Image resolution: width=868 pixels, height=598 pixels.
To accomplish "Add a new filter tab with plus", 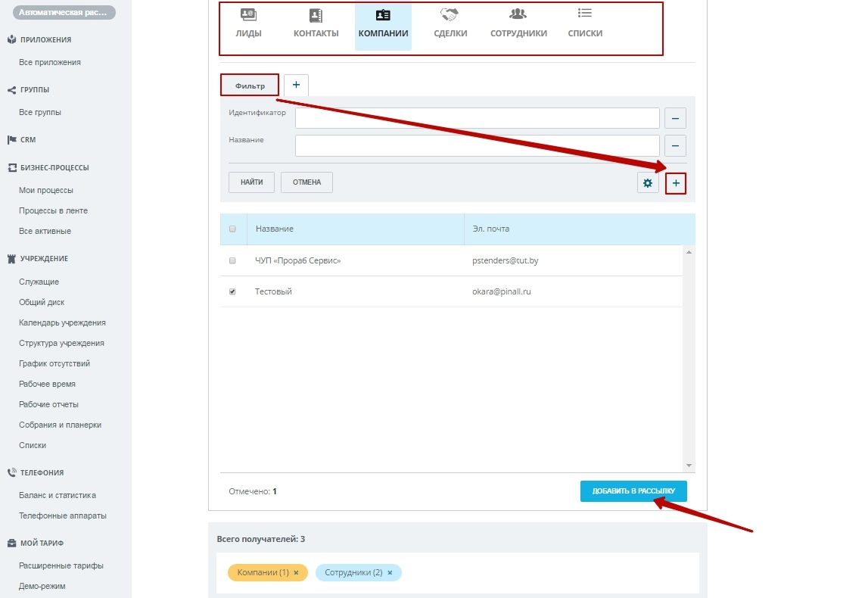I will [296, 85].
